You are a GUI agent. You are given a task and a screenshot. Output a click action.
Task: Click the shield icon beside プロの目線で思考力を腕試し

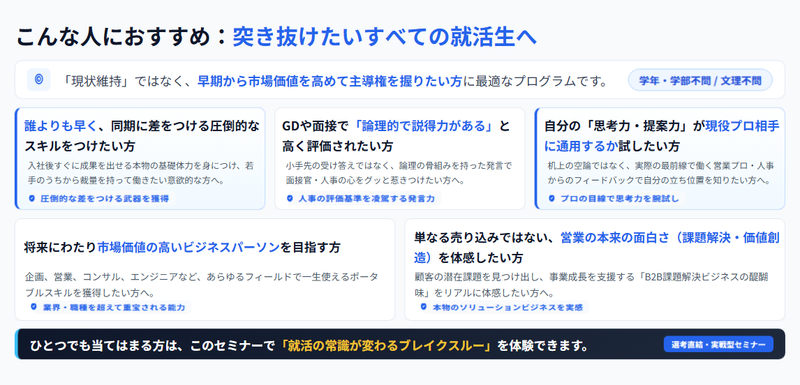[552, 198]
